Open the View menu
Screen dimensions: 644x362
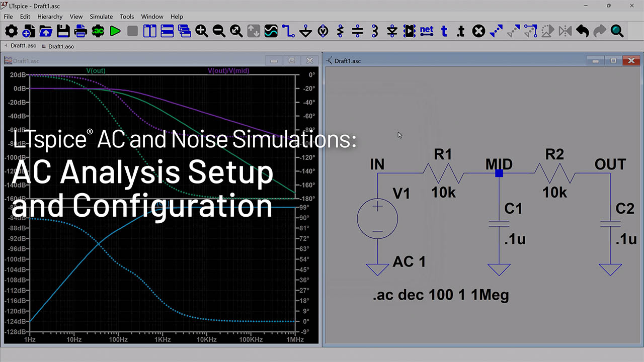click(x=76, y=17)
